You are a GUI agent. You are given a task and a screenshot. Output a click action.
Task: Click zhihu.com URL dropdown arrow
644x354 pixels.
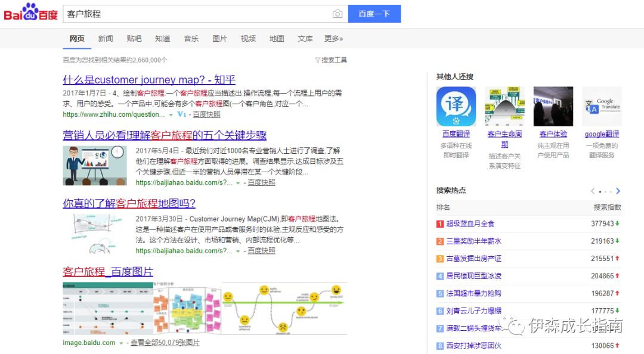[171, 115]
